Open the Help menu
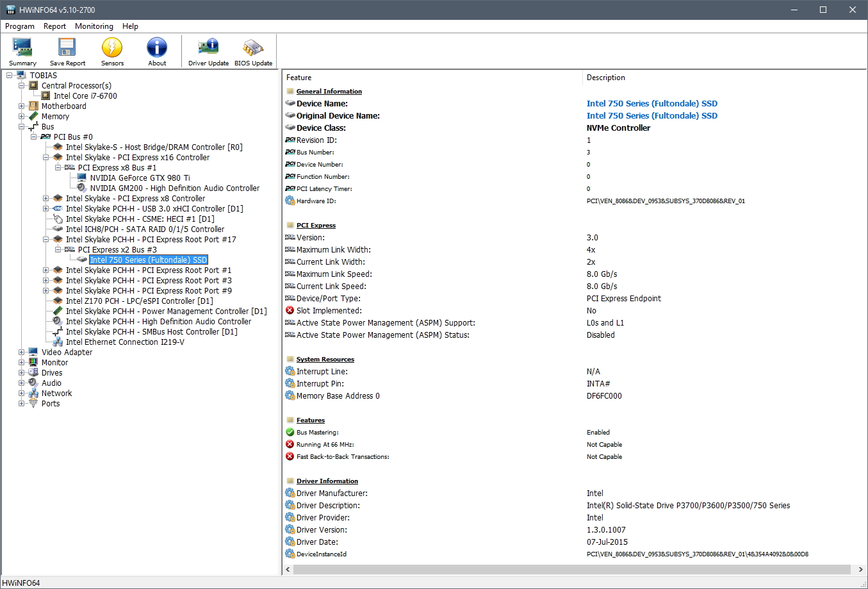The image size is (868, 589). click(130, 26)
